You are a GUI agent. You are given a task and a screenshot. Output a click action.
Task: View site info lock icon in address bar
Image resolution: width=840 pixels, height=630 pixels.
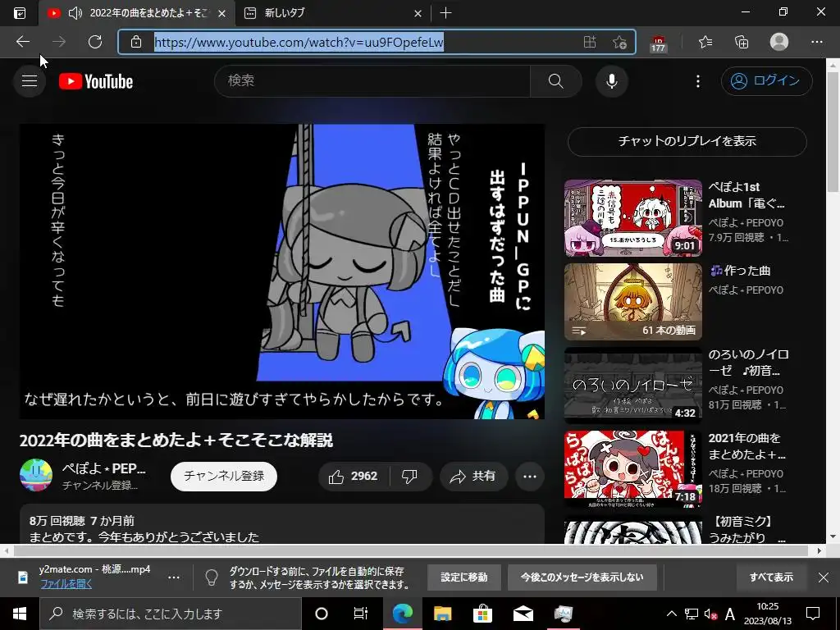[136, 42]
